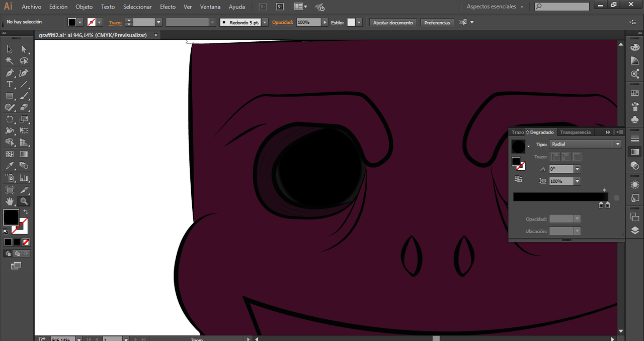Select the Rectangle tool
Screen dimensions: 644x341
point(10,96)
